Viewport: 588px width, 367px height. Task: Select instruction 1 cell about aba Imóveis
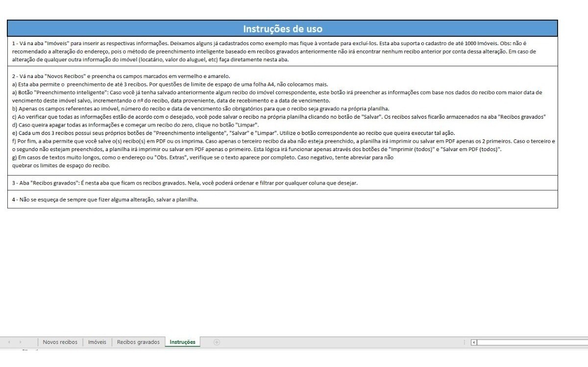coord(283,52)
